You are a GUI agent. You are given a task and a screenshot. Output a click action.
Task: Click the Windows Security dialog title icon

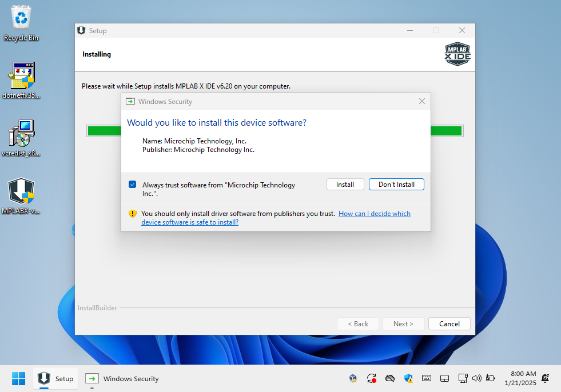pyautogui.click(x=130, y=102)
